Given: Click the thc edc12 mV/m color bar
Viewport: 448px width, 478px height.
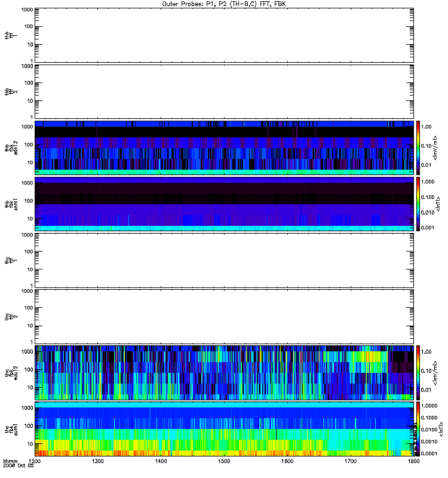Looking at the screenshot, I should click(x=418, y=373).
